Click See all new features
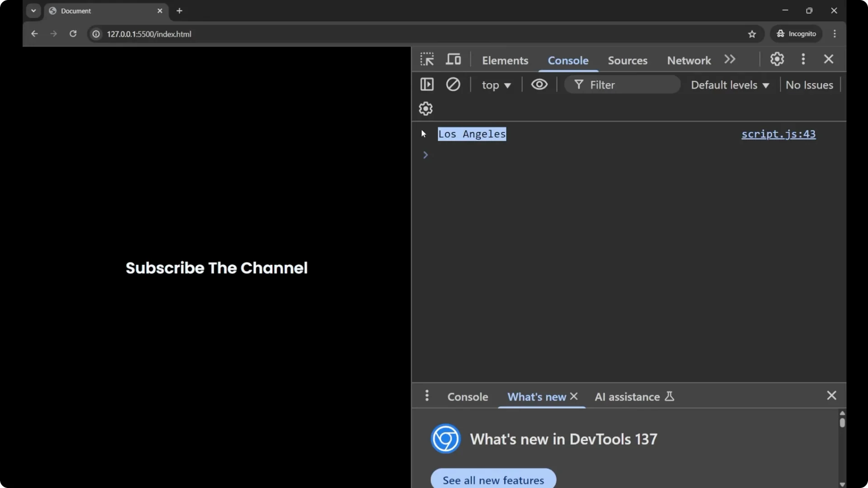 (x=493, y=480)
